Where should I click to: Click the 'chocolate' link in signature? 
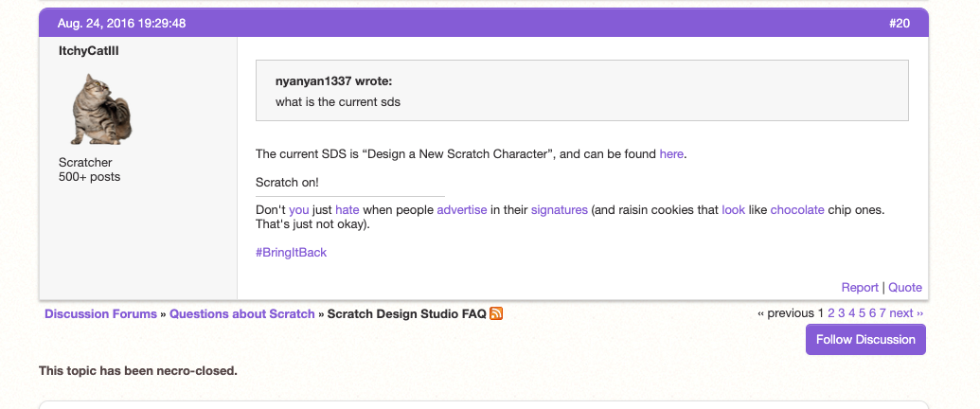[797, 209]
